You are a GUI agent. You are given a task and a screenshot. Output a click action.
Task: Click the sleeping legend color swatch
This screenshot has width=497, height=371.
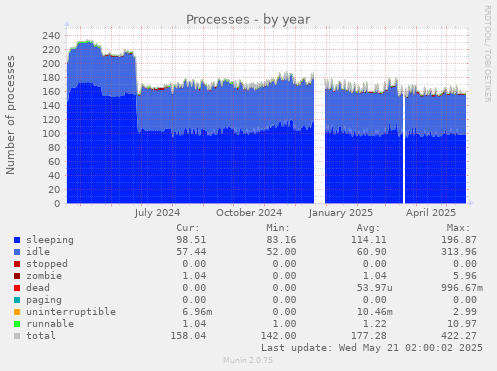[x=17, y=240]
